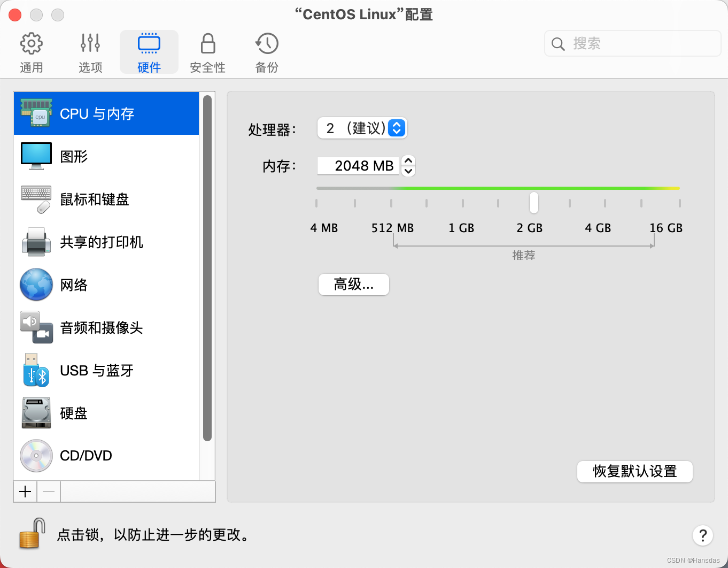This screenshot has width=728, height=568.
Task: Open the 通用 general settings gear tab
Action: pos(32,52)
